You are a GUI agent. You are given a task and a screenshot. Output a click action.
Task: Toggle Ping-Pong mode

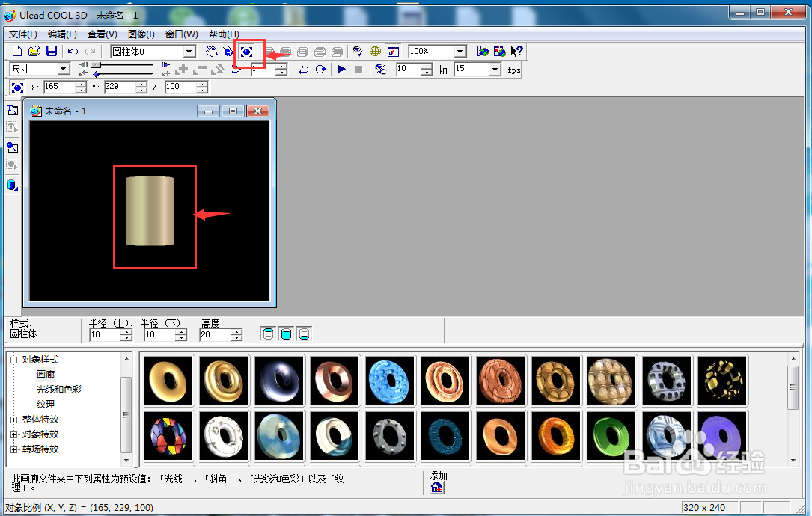(x=303, y=69)
